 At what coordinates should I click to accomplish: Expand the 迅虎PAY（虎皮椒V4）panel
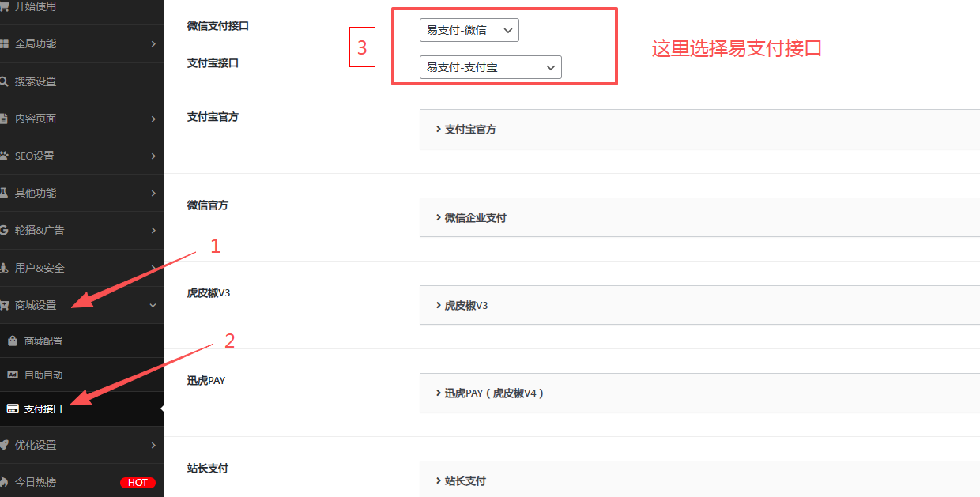coord(494,393)
